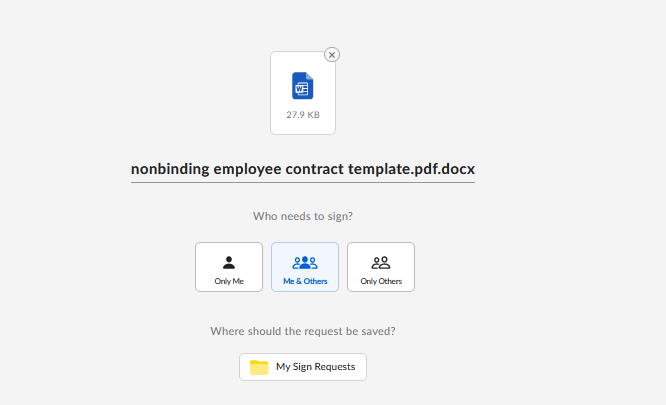666x405 pixels.
Task: Click the "Where should the request be saved?" text
Action: [303, 331]
